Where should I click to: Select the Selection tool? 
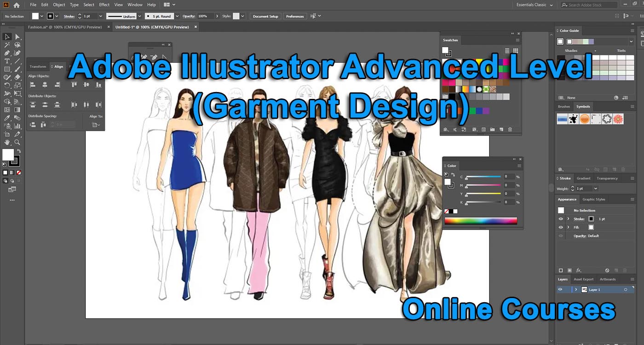[6, 37]
